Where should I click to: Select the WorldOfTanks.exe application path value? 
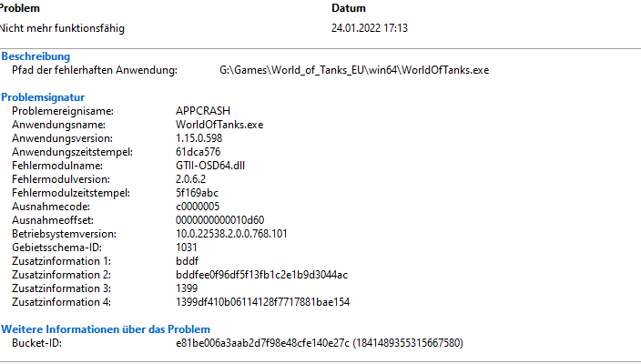354,70
